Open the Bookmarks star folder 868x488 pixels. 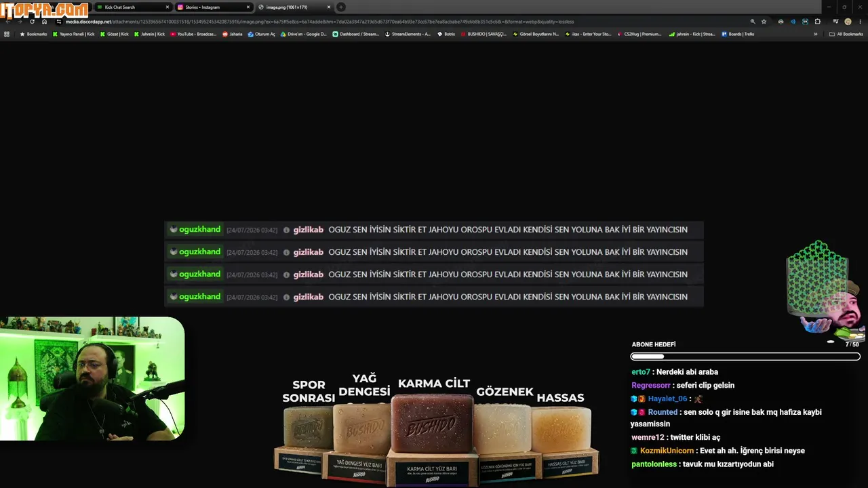point(33,34)
